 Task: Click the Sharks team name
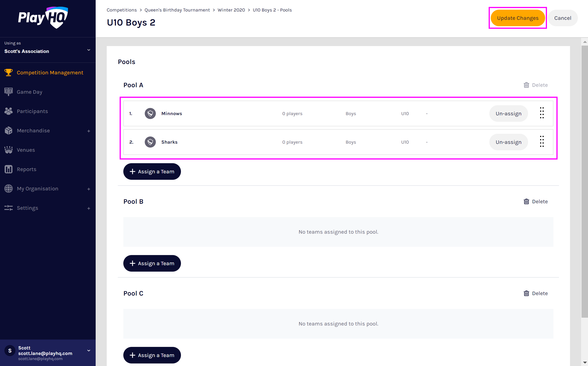(169, 142)
